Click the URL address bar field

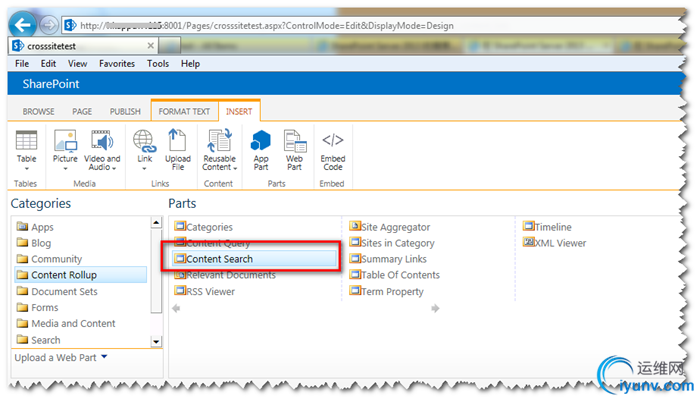(373, 25)
